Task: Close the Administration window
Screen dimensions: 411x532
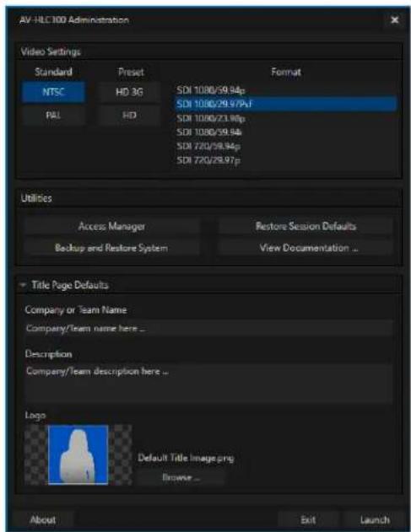Action: point(394,20)
